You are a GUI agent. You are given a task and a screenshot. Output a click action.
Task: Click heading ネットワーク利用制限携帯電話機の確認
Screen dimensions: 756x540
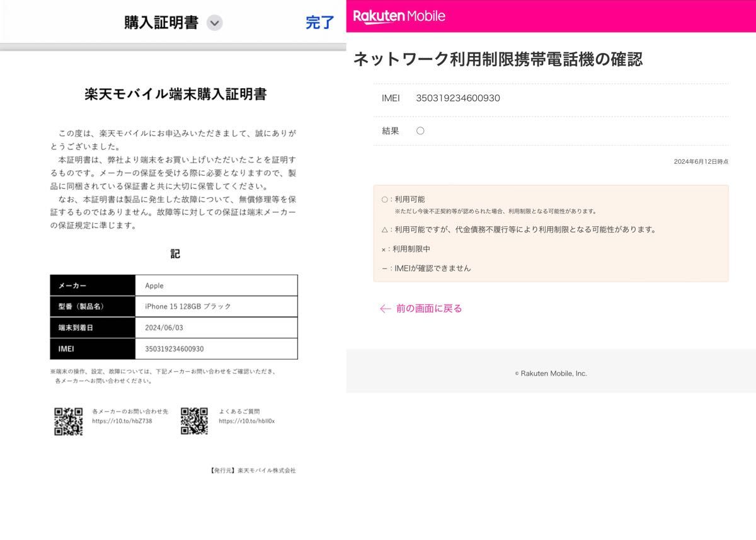(498, 60)
